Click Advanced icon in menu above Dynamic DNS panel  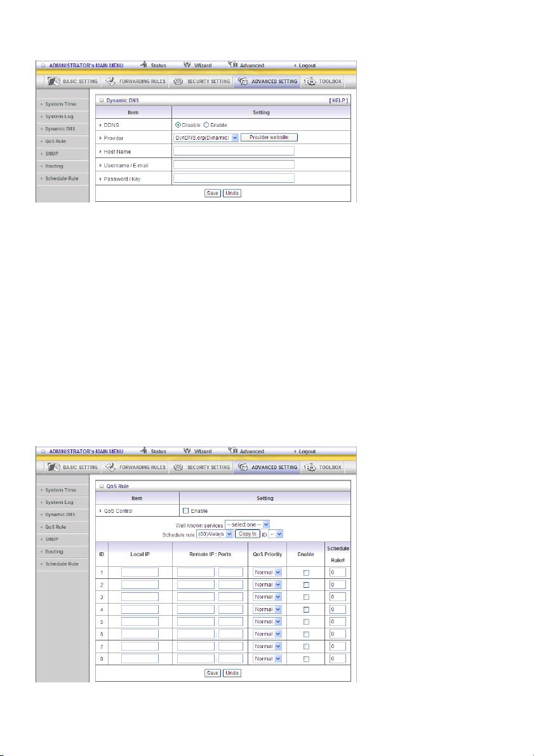pyautogui.click(x=232, y=65)
